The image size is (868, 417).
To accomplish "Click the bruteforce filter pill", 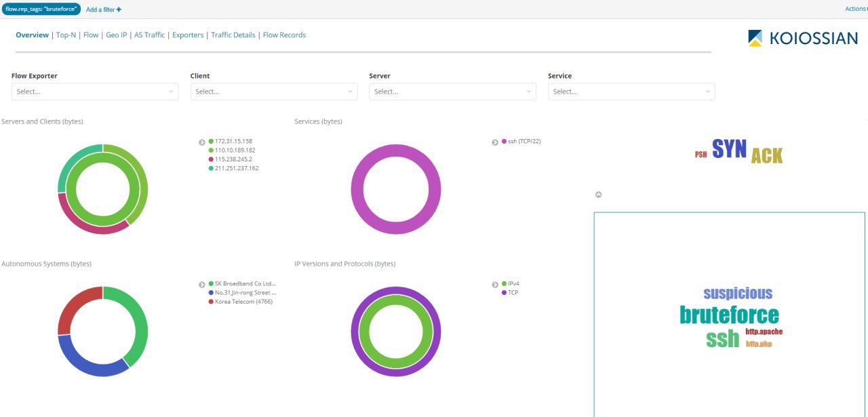I will pos(41,9).
